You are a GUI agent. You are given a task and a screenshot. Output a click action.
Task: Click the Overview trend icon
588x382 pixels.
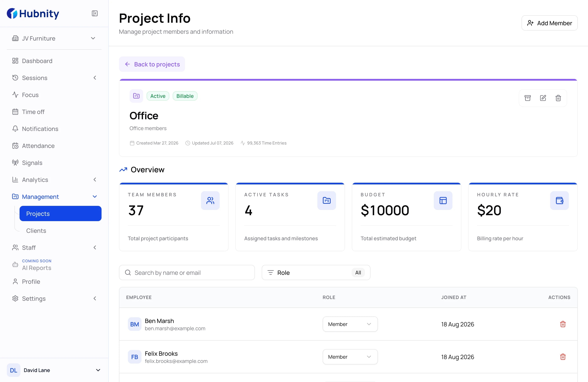pos(123,170)
